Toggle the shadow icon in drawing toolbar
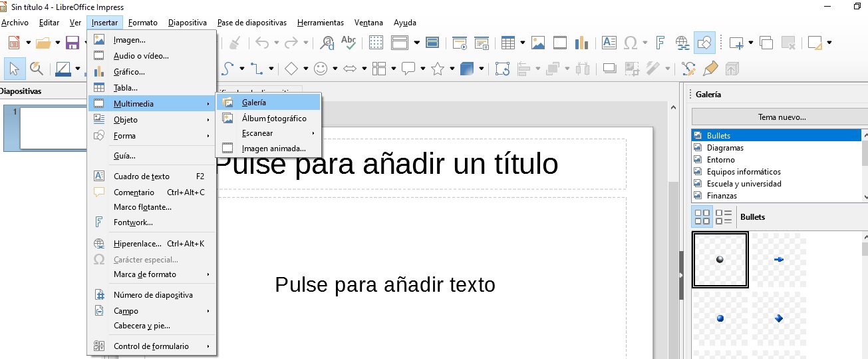Screen dimensions: 868x359 click(609, 69)
